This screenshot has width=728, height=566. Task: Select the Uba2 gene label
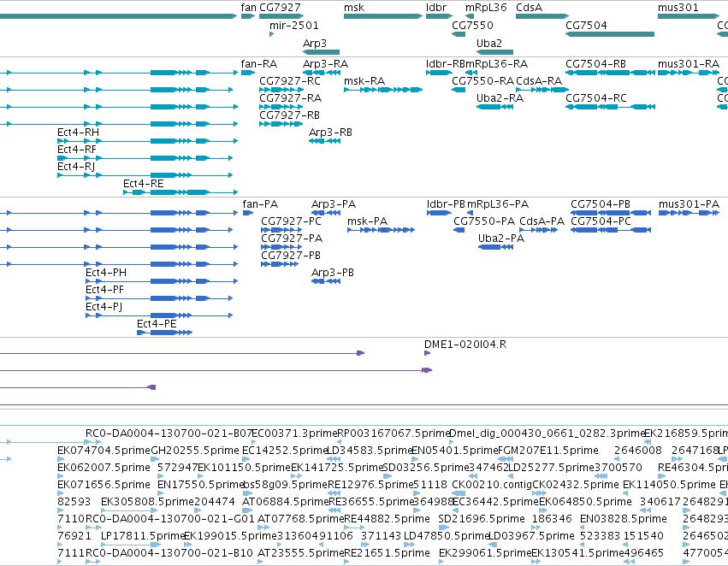tap(489, 43)
